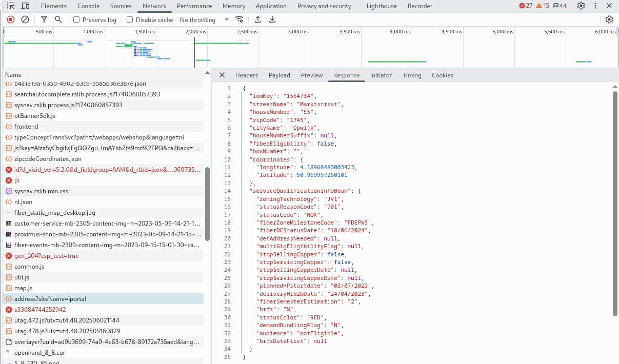The image size is (619, 364).
Task: Click the inspect element picker icon
Action: coord(11,6)
